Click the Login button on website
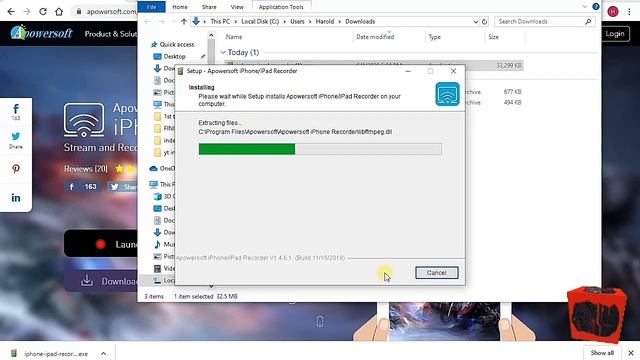 pyautogui.click(x=615, y=33)
